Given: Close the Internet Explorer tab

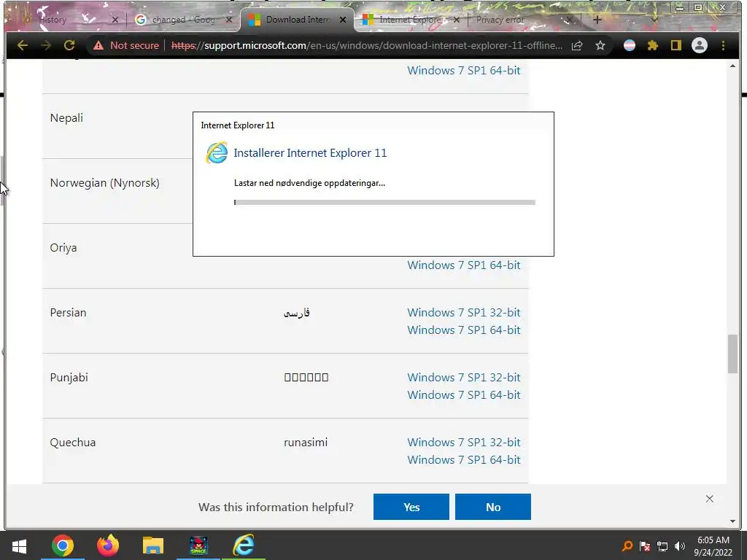Looking at the screenshot, I should tap(457, 20).
